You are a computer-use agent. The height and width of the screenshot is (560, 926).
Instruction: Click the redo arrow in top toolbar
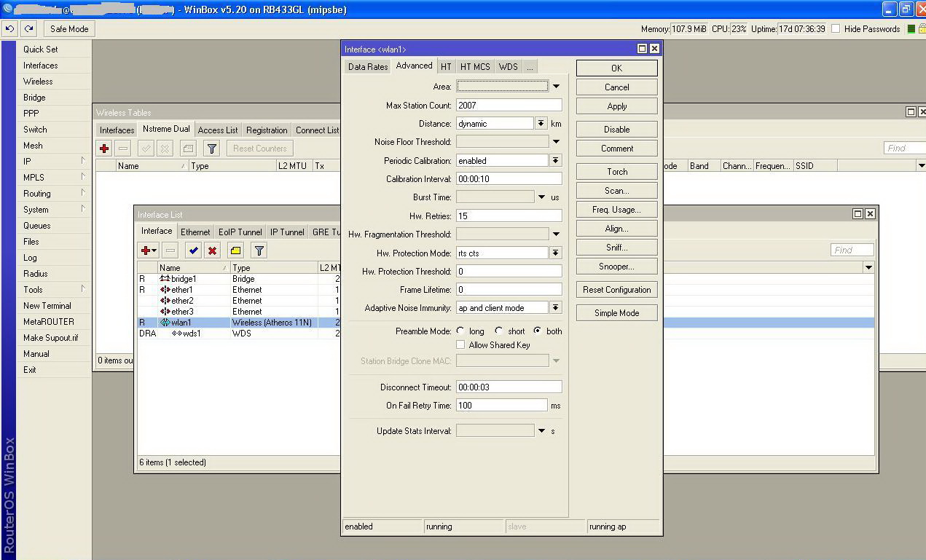point(28,29)
